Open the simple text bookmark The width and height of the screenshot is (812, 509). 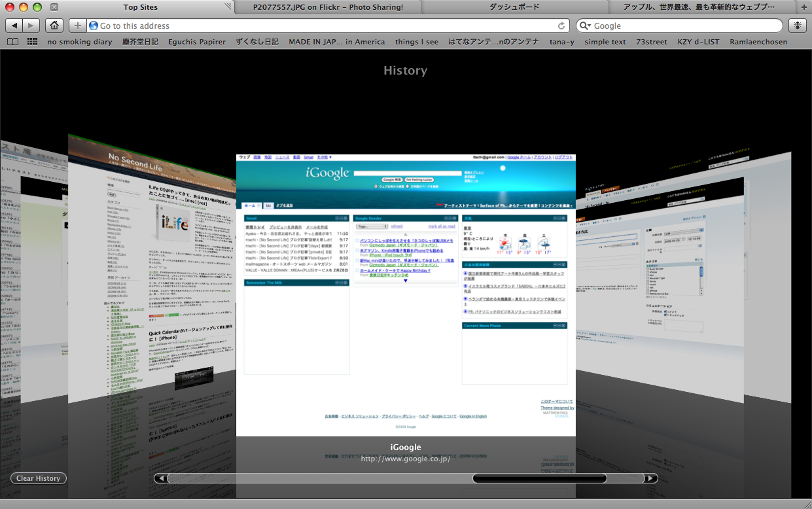point(605,42)
